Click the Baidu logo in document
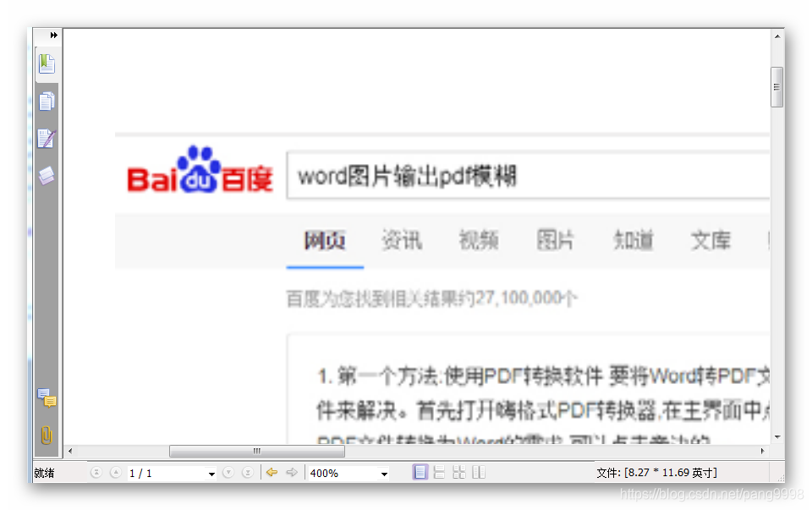Viewport: 812px width, 510px height. coord(200,170)
